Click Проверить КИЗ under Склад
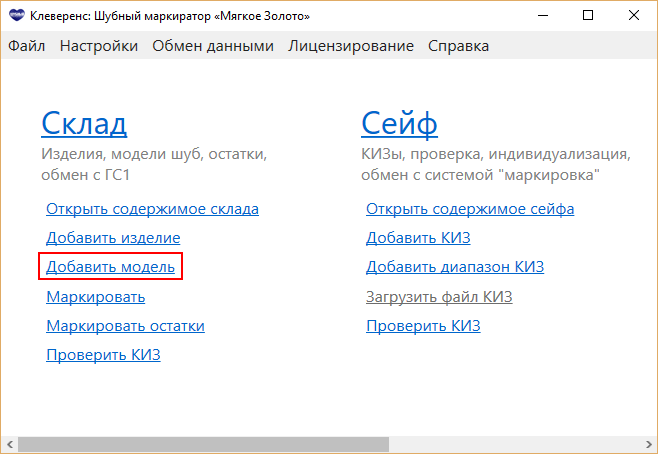Image resolution: width=658 pixels, height=454 pixels. [103, 355]
